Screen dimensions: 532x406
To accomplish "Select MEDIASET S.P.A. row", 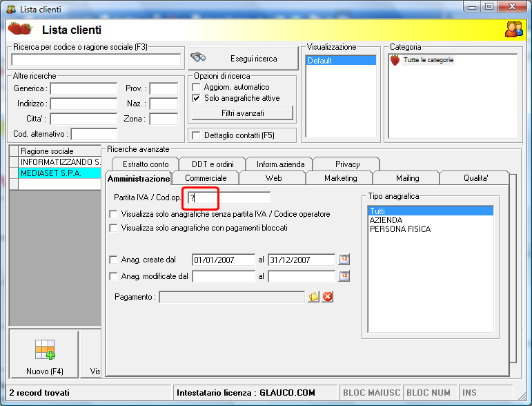I will coord(60,173).
